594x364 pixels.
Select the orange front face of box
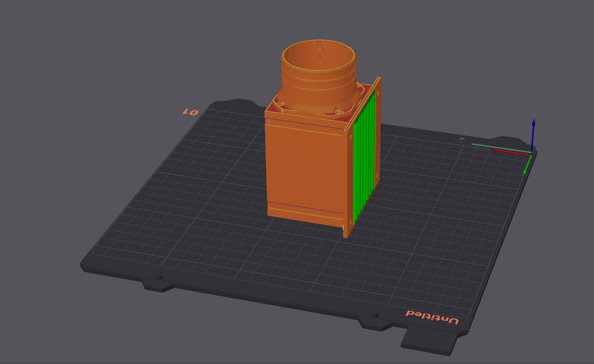[x=304, y=168]
